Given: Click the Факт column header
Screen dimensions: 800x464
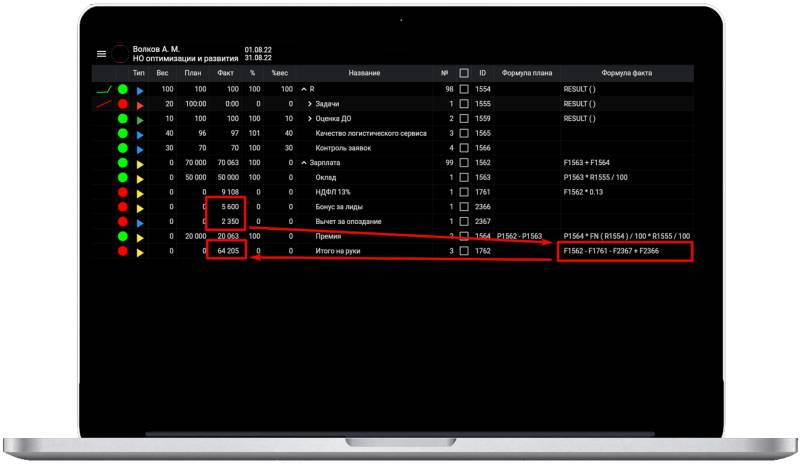Looking at the screenshot, I should pyautogui.click(x=225, y=73).
